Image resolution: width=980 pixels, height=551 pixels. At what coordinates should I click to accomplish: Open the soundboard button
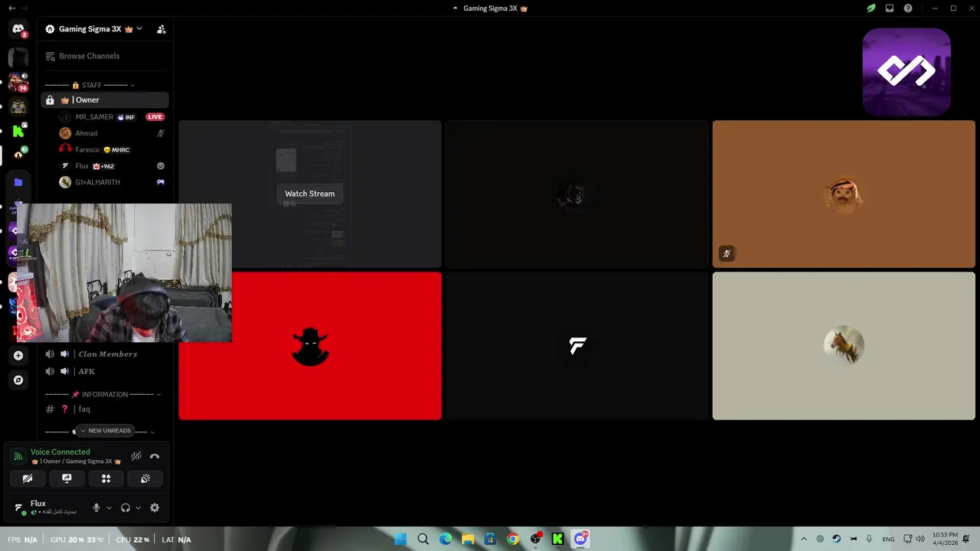pyautogui.click(x=145, y=478)
